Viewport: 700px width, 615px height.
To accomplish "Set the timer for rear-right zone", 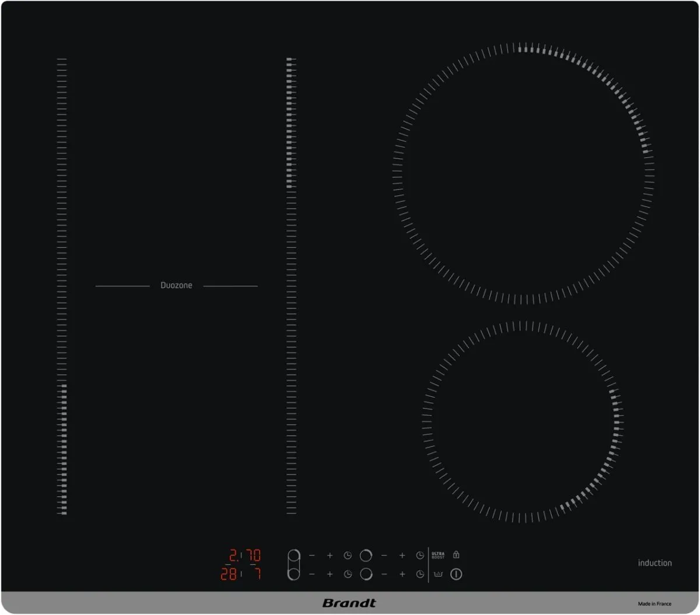I will [x=420, y=556].
